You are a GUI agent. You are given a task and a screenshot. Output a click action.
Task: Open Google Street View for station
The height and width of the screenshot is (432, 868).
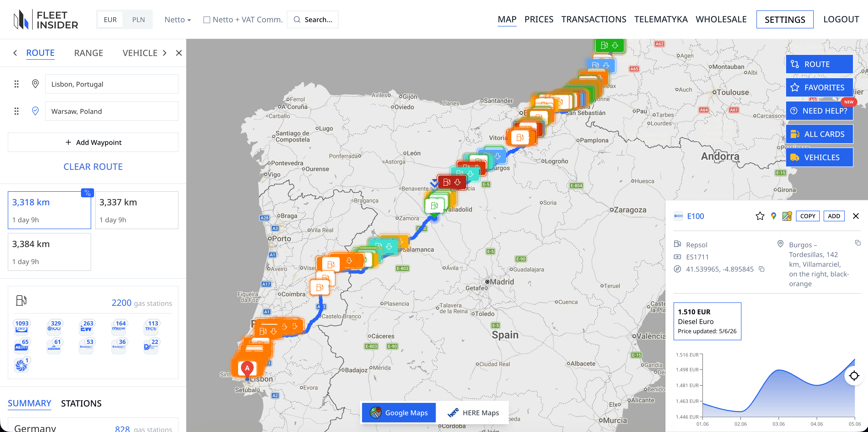pos(787,216)
